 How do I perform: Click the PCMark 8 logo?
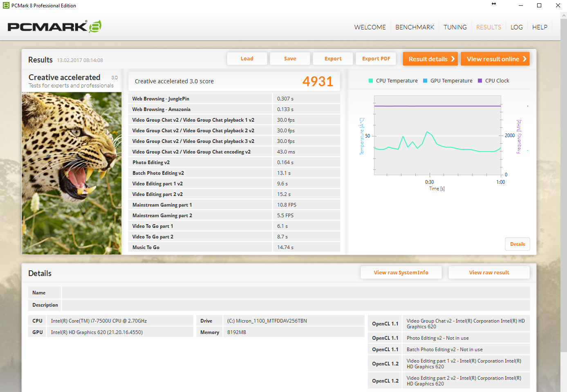tap(54, 27)
